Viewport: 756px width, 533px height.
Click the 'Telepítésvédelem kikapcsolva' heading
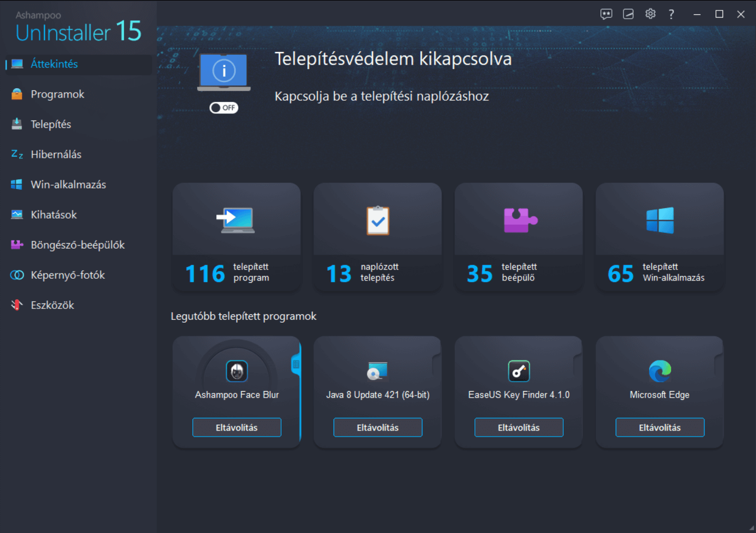coord(393,59)
